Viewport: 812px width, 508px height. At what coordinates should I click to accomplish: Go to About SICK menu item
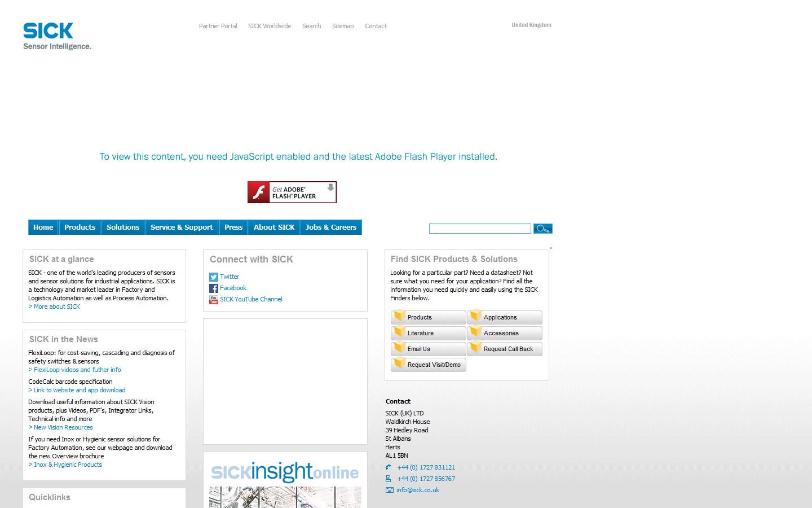[274, 227]
